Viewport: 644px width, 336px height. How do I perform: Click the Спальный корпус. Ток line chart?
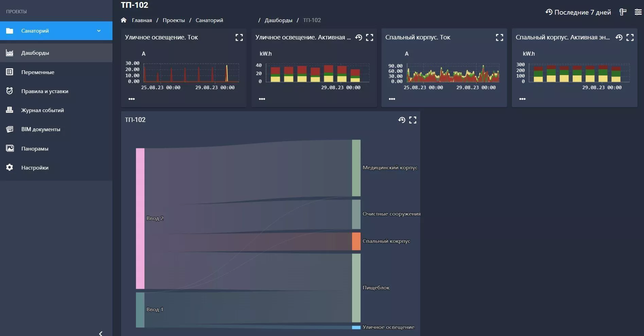pyautogui.click(x=453, y=73)
